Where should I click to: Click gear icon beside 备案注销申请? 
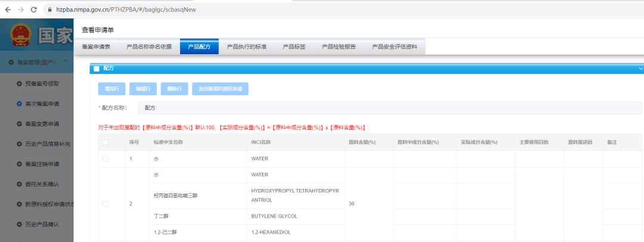(19, 164)
